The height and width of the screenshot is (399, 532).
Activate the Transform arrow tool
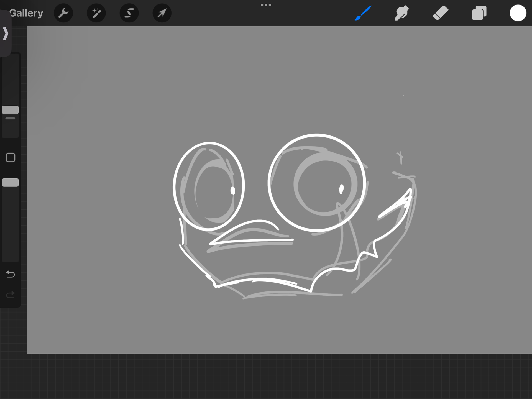point(162,13)
